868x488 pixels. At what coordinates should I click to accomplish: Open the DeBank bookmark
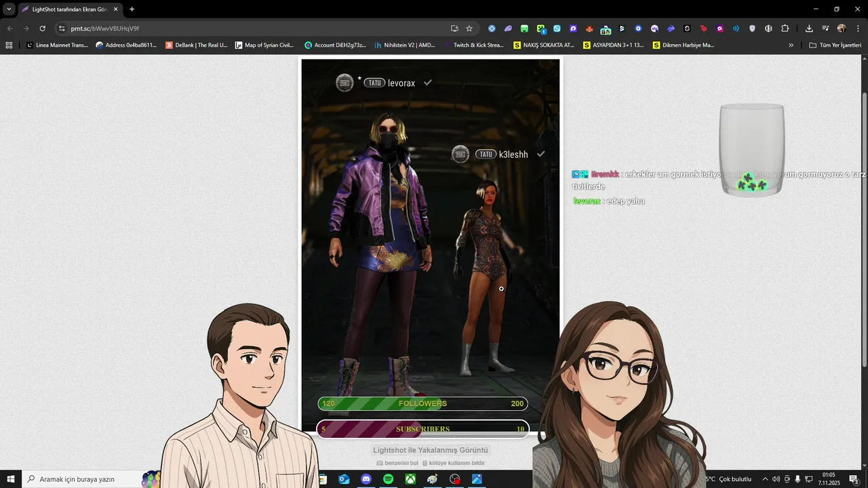point(197,45)
